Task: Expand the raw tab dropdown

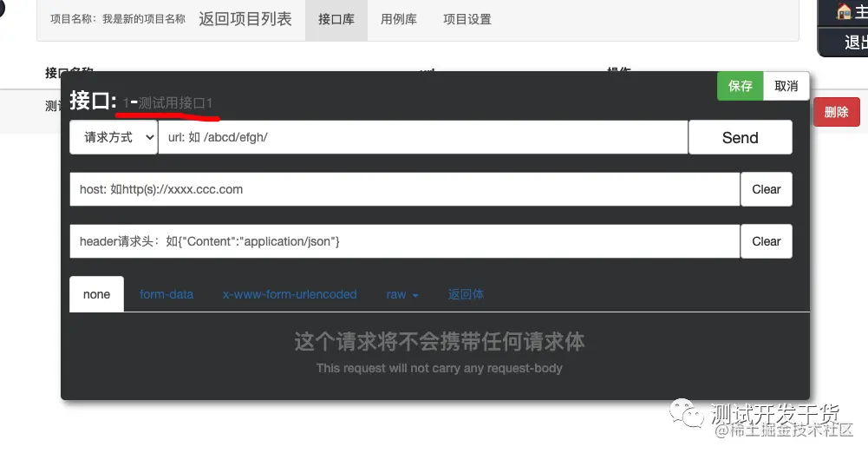Action: tap(402, 294)
